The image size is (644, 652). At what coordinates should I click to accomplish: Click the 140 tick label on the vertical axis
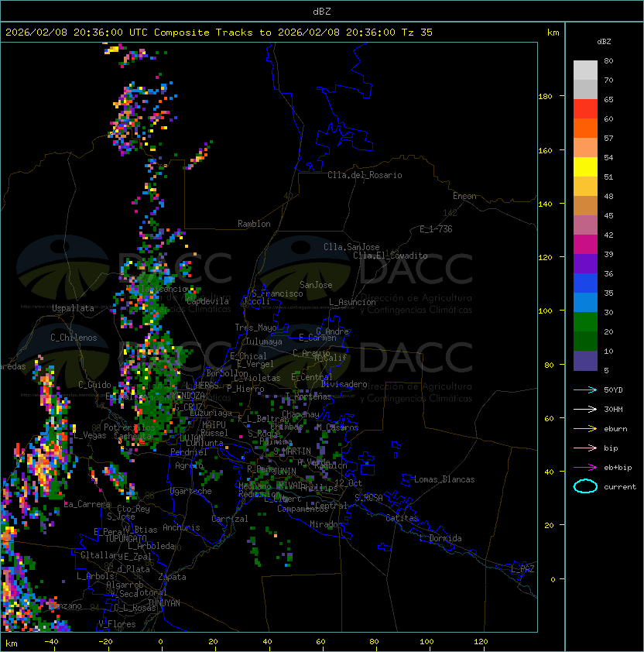tap(545, 204)
